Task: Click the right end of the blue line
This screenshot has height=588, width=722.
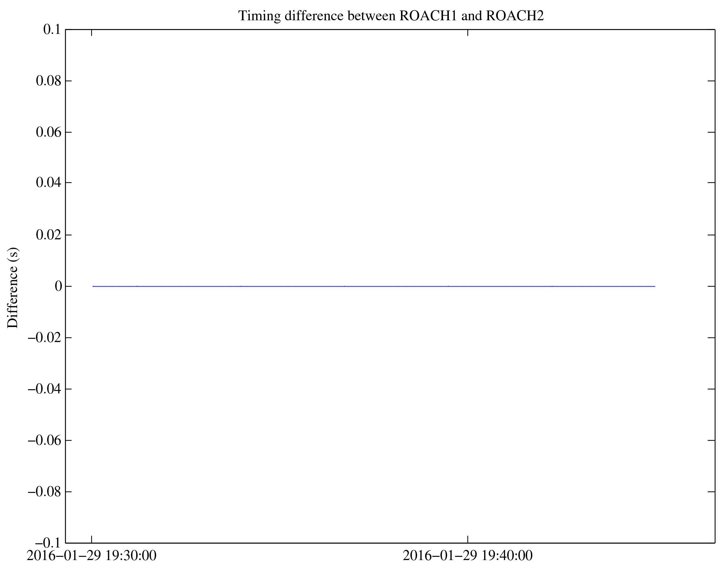Action: [655, 286]
